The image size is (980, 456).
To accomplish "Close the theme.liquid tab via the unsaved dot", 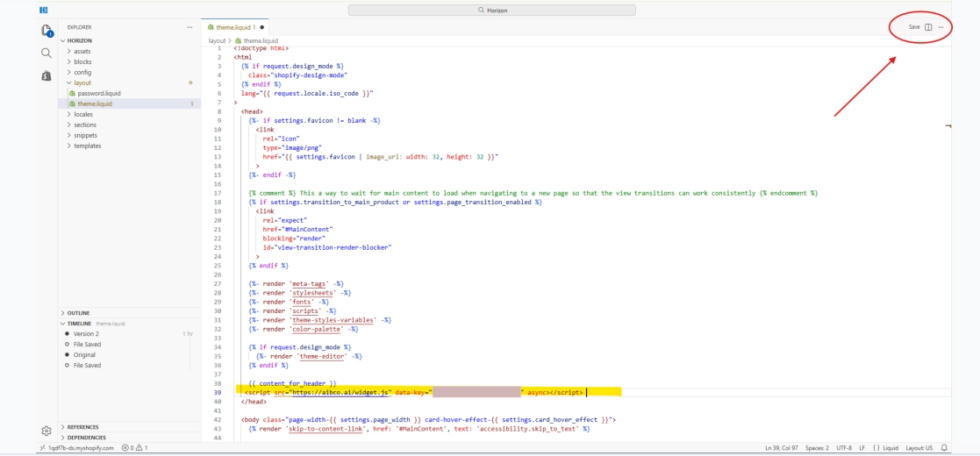I will click(x=261, y=27).
